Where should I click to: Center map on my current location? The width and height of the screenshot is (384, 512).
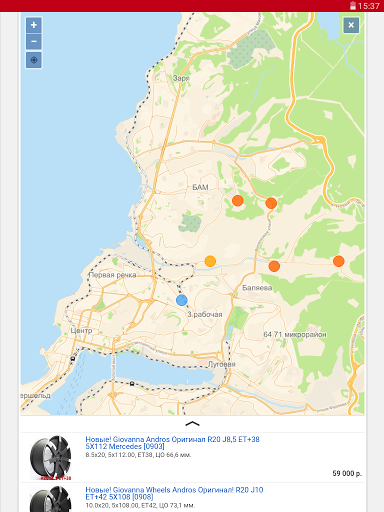pos(34,60)
